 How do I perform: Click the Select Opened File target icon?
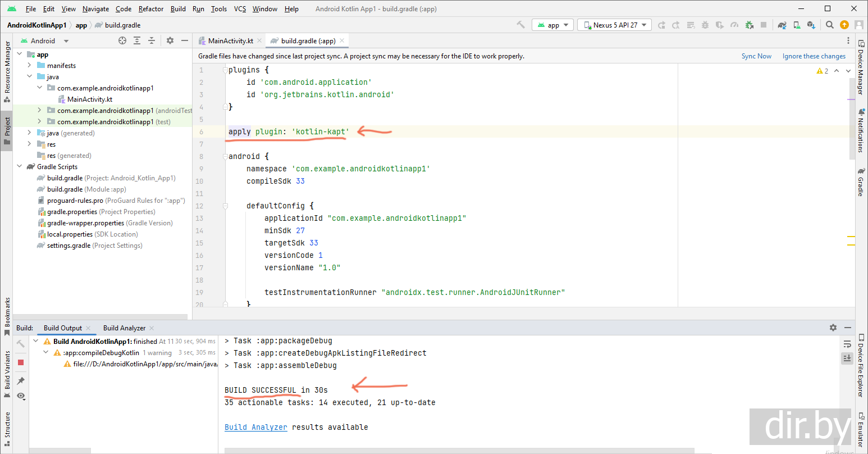click(122, 40)
